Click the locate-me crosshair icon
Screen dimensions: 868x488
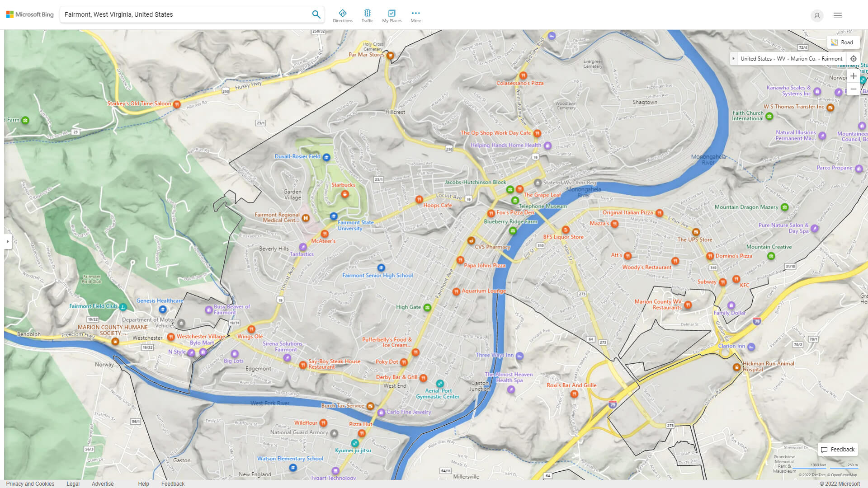pyautogui.click(x=854, y=58)
